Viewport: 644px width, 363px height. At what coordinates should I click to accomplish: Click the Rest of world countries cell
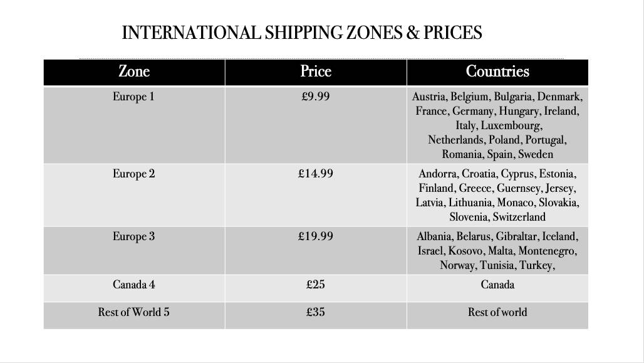497,315
